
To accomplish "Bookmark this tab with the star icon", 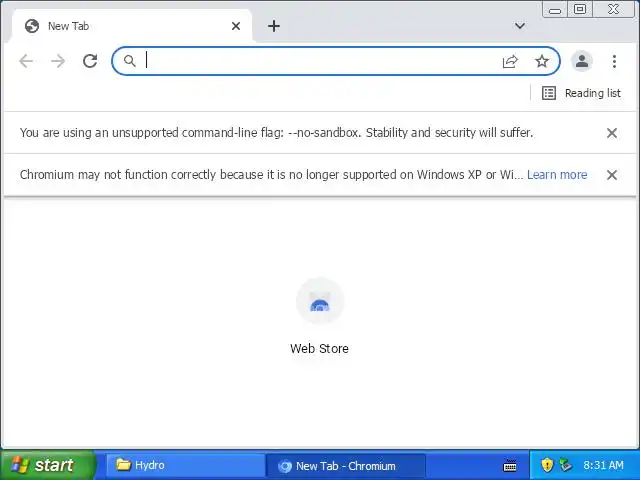I will [542, 61].
